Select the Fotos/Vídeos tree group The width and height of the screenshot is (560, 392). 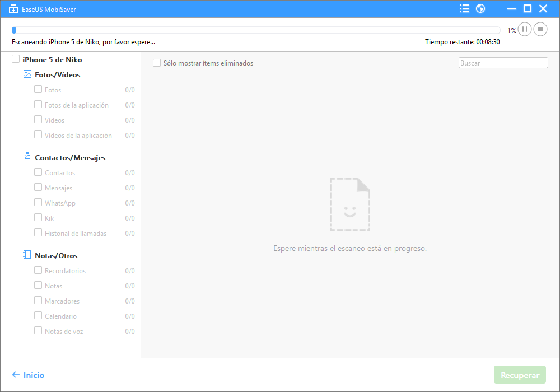(x=57, y=75)
